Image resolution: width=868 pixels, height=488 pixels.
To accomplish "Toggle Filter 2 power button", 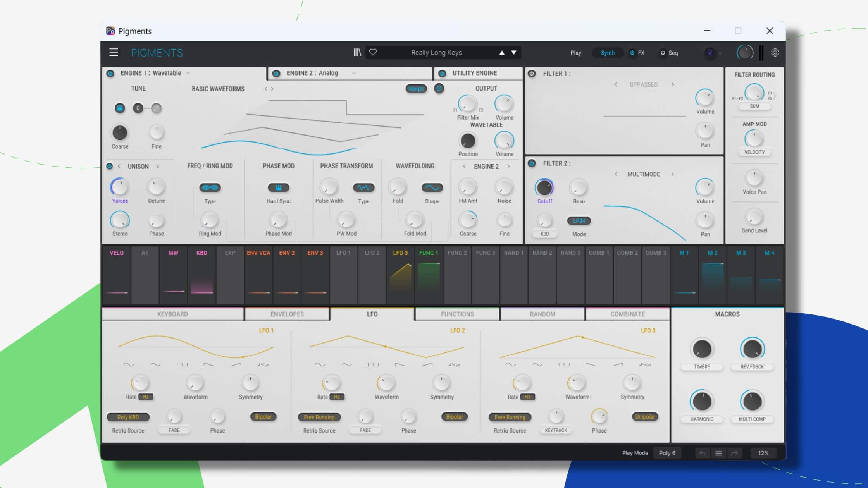I will point(532,163).
